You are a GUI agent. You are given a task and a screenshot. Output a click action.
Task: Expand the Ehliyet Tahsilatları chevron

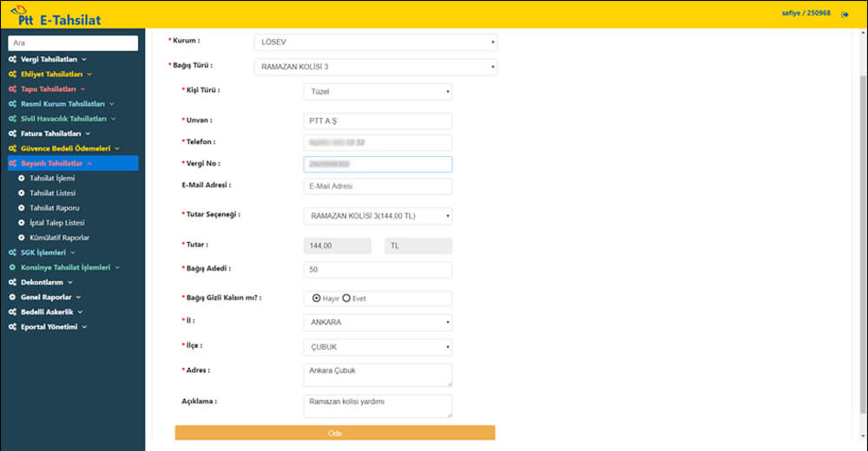pyautogui.click(x=89, y=75)
